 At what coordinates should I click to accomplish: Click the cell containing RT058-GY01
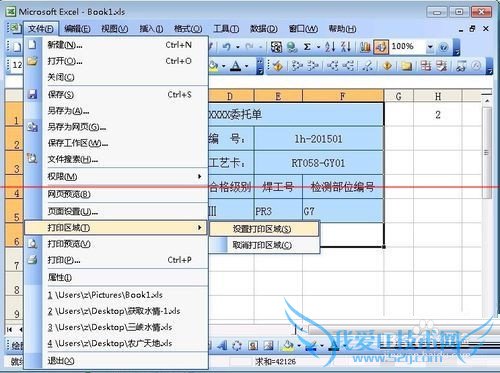(318, 163)
